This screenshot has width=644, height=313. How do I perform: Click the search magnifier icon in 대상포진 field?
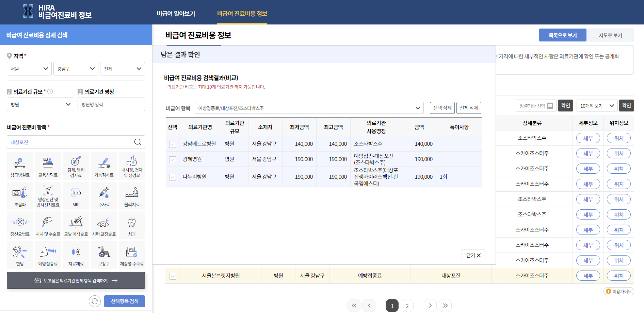138,142
